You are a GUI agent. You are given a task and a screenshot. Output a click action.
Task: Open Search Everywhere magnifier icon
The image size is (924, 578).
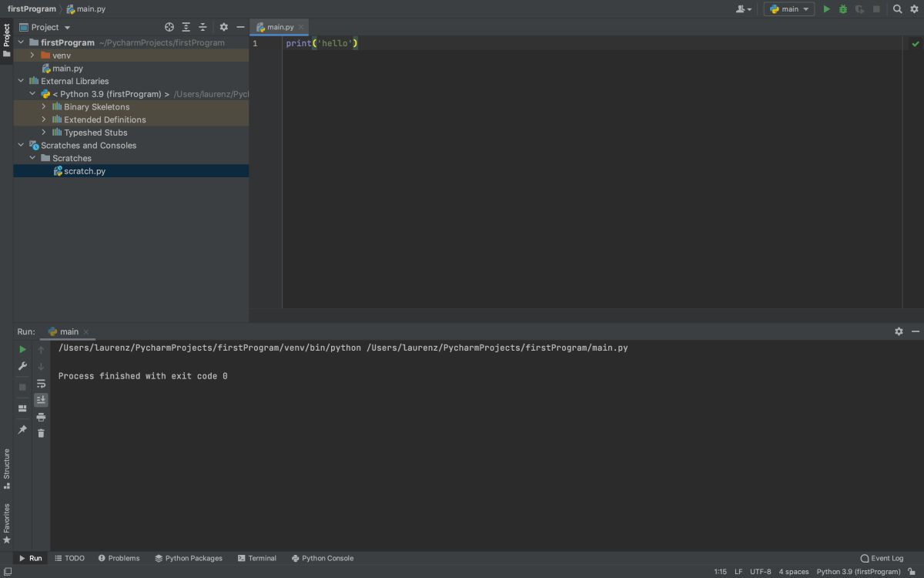[897, 9]
